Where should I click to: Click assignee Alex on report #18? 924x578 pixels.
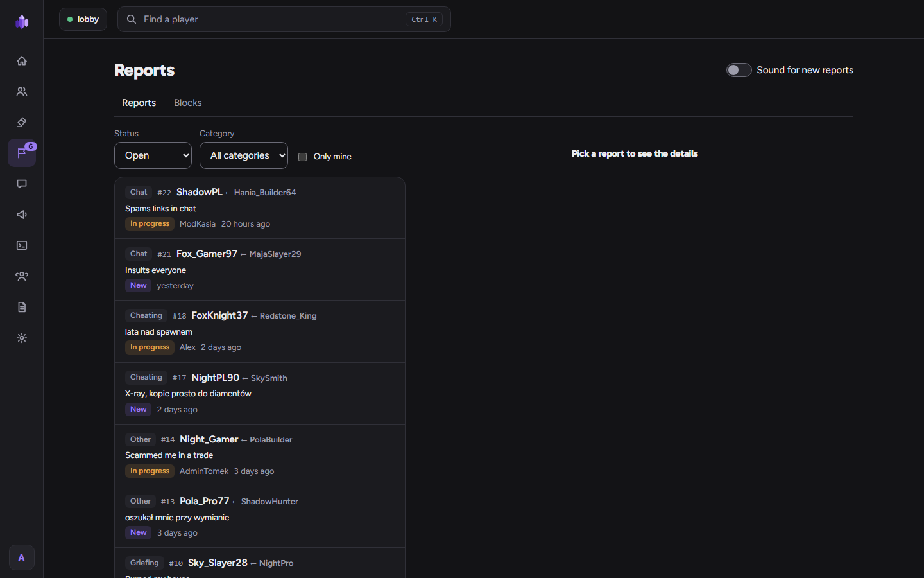pyautogui.click(x=187, y=347)
